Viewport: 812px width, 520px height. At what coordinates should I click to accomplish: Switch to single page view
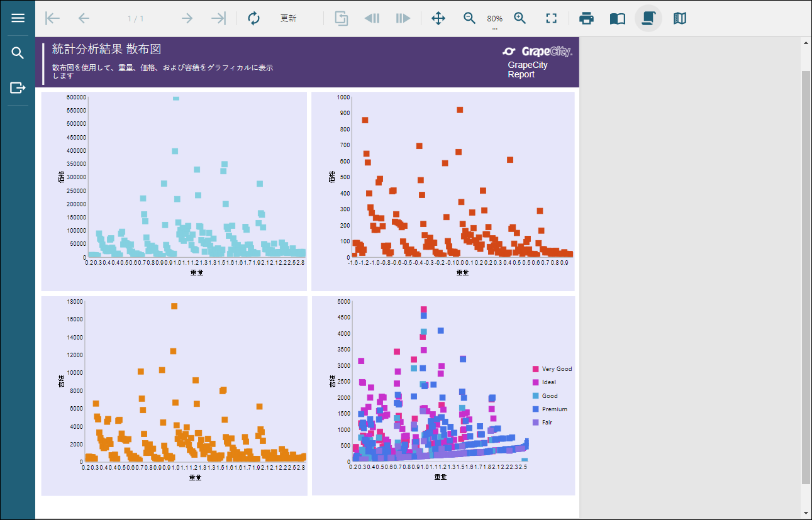point(618,18)
